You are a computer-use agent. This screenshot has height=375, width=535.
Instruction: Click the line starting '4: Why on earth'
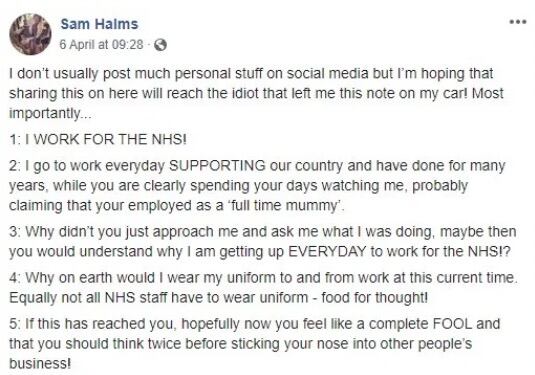[x=263, y=278]
